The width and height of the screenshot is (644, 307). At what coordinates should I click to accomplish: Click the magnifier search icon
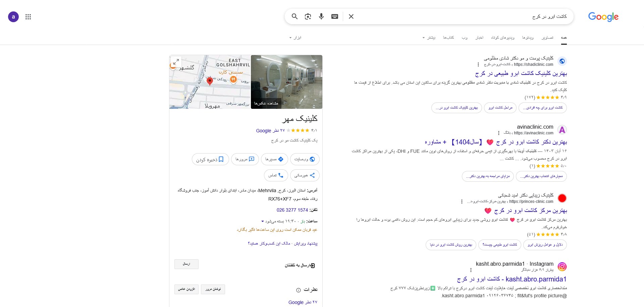(294, 16)
